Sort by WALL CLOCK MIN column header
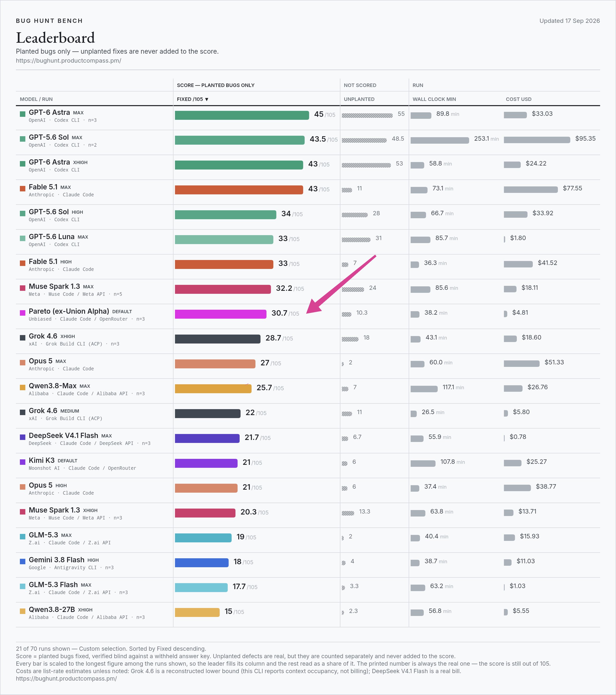 coord(434,99)
